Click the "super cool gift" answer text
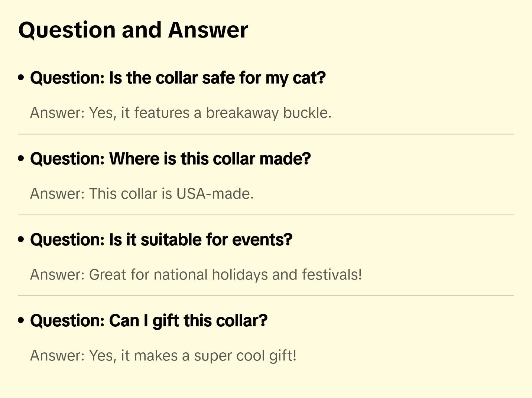 tap(163, 356)
